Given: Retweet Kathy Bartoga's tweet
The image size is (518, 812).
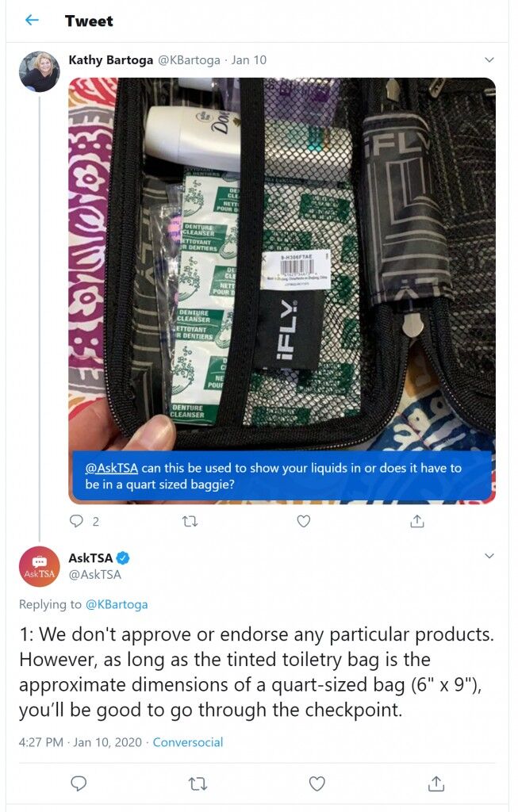Looking at the screenshot, I should click(x=190, y=521).
